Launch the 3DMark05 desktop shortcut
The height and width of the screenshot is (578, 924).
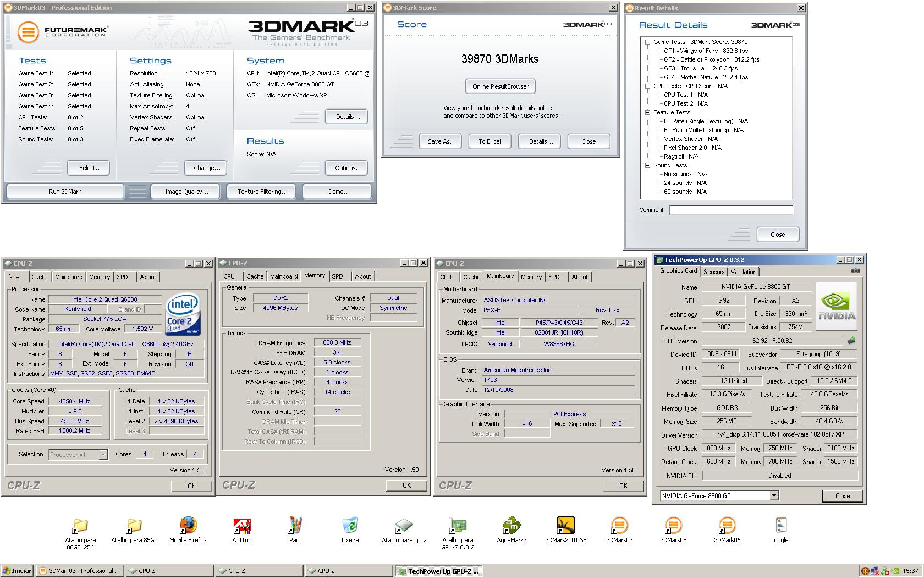[673, 526]
